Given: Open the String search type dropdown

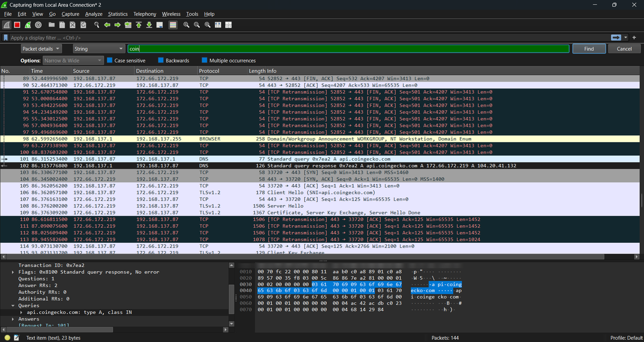Looking at the screenshot, I should 98,49.
